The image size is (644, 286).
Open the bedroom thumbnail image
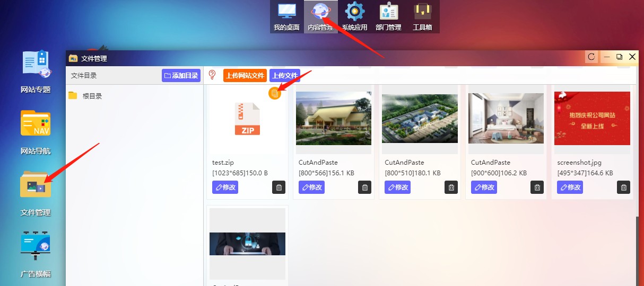(x=506, y=118)
